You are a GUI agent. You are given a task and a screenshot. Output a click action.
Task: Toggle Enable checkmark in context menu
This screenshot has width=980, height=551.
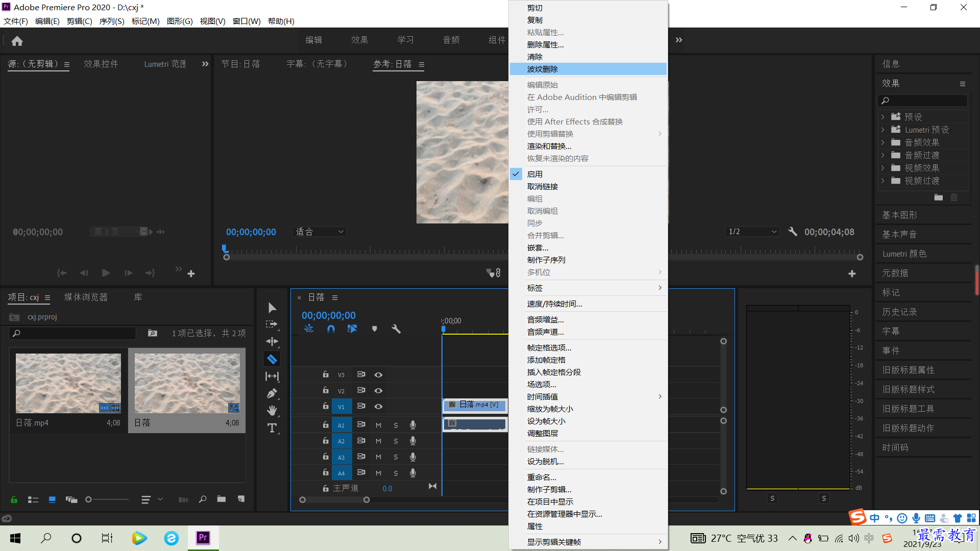(x=516, y=174)
